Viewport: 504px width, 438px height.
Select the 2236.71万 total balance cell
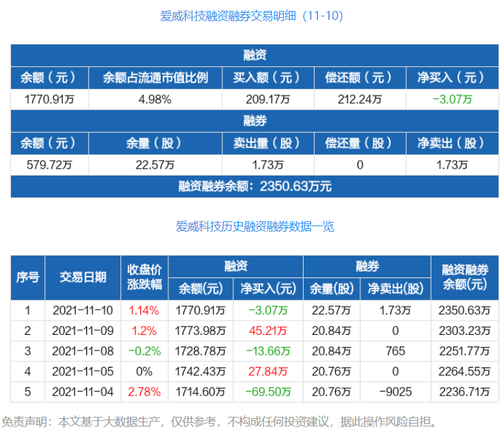click(x=465, y=392)
